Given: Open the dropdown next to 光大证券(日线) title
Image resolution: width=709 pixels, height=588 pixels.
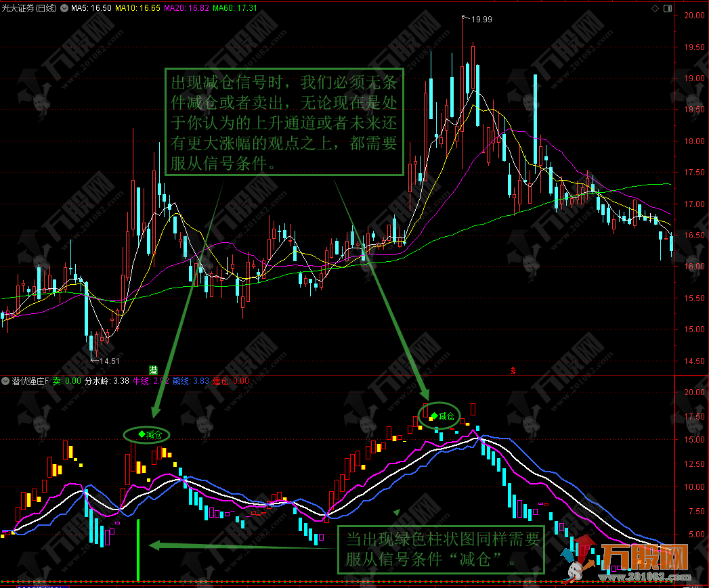Looking at the screenshot, I should [64, 8].
